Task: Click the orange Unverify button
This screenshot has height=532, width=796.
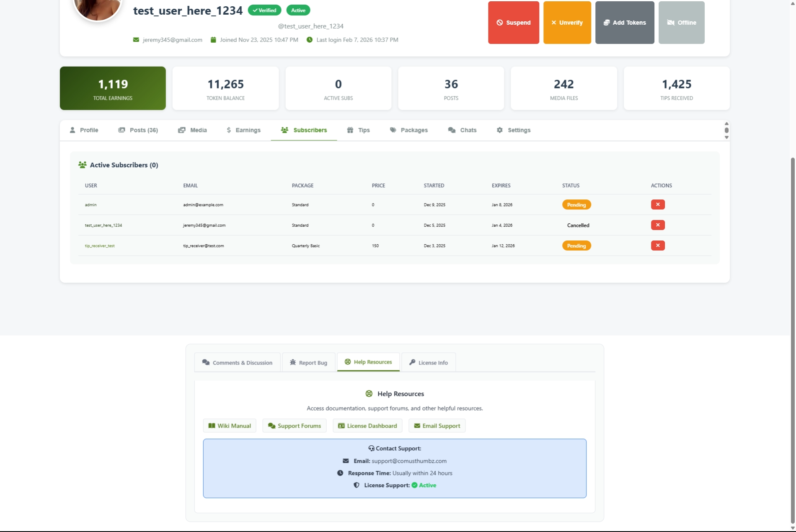Action: pos(567,23)
